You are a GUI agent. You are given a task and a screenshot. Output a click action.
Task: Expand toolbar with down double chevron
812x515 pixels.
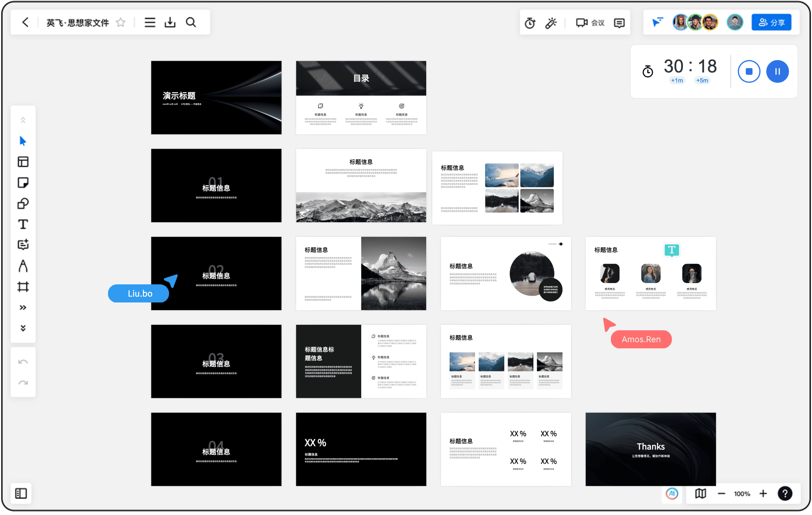coord(23,328)
